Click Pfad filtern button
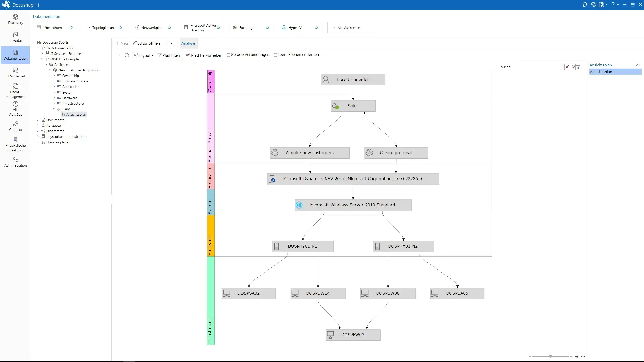This screenshot has height=362, width=644. click(169, 55)
